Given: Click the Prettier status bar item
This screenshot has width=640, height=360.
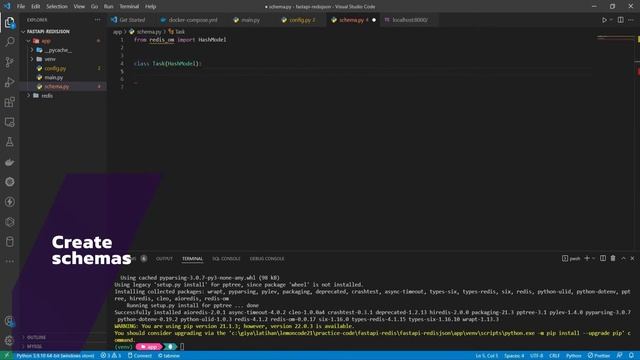Looking at the screenshot, I should (599, 356).
